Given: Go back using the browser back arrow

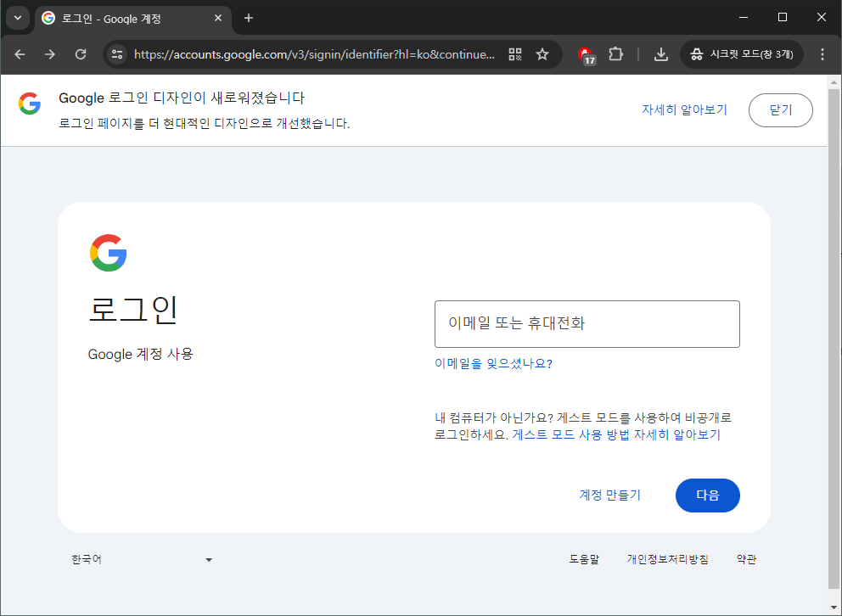Looking at the screenshot, I should click(x=20, y=54).
